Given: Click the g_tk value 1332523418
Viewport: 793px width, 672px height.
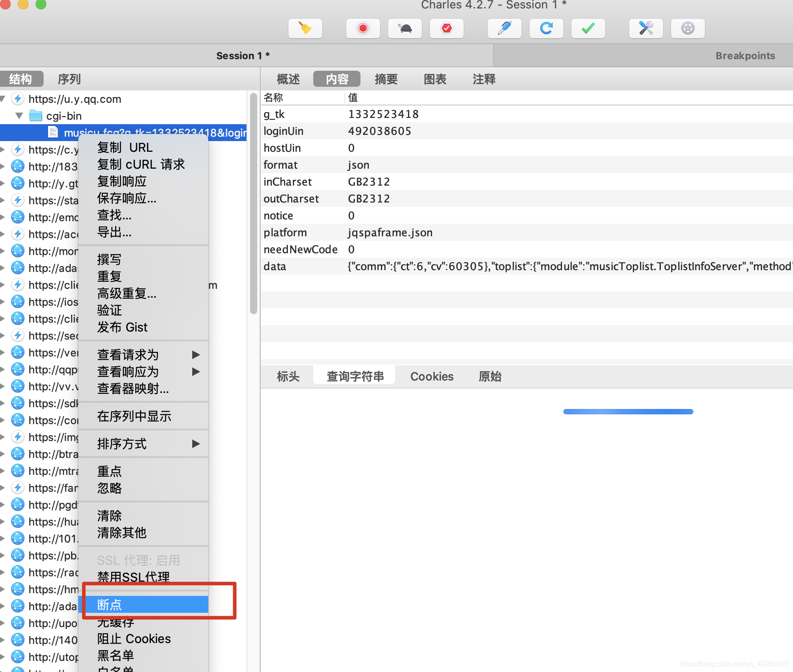Looking at the screenshot, I should (x=383, y=114).
